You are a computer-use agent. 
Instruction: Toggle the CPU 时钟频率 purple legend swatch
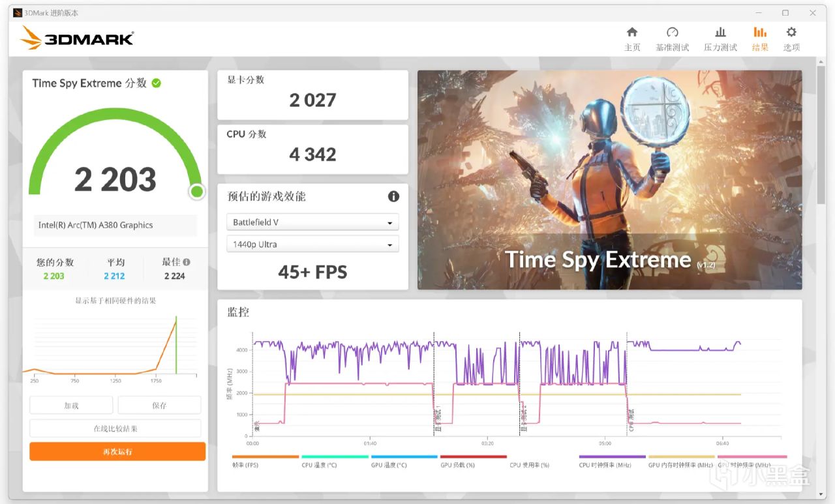pos(613,457)
